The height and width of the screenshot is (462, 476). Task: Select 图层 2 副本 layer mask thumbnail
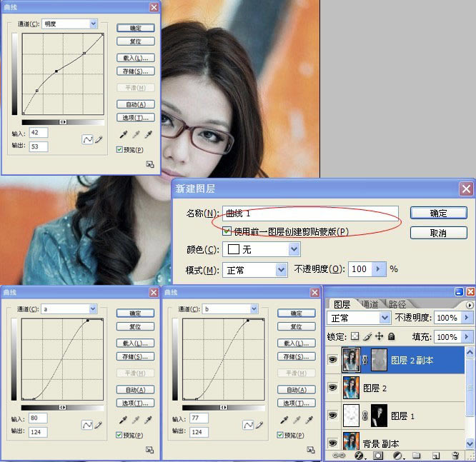[x=379, y=360]
